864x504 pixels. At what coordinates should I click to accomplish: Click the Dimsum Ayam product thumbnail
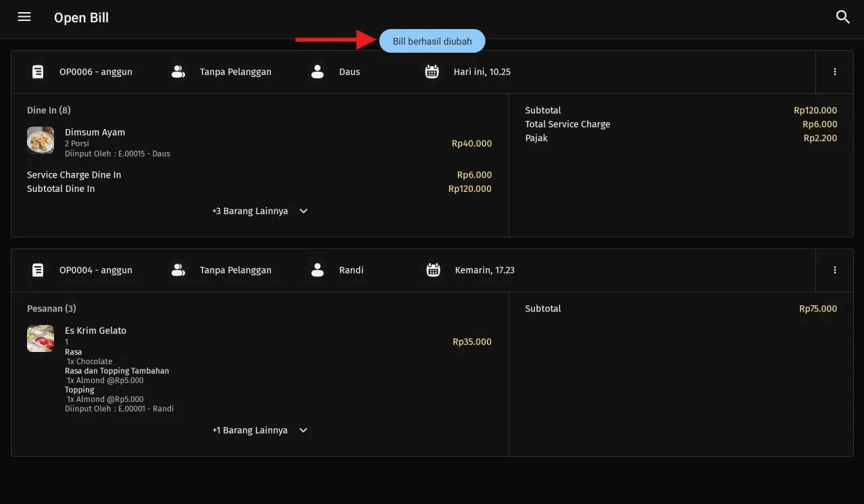tap(41, 141)
